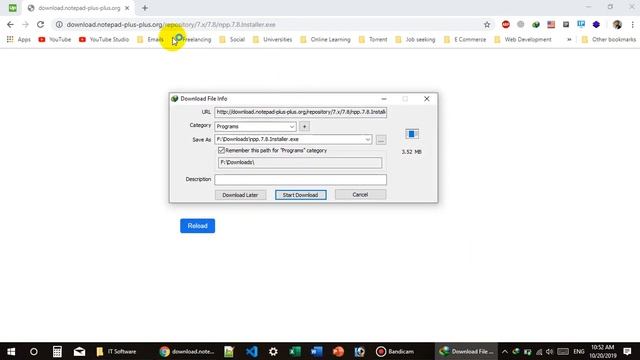Switch to Bandicam in taskbar
Viewport: 640px width, 360px height.
click(x=395, y=351)
